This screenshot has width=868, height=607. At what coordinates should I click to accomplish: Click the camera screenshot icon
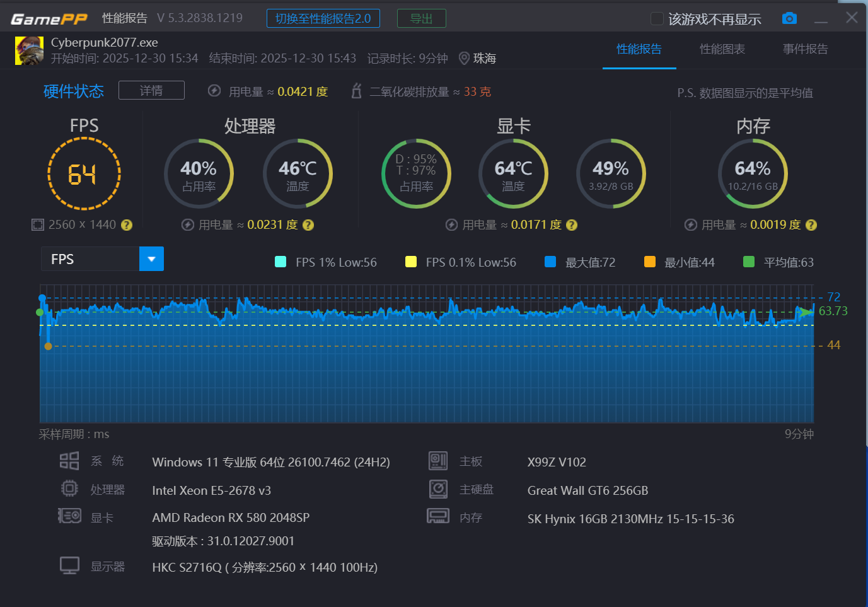pos(789,18)
